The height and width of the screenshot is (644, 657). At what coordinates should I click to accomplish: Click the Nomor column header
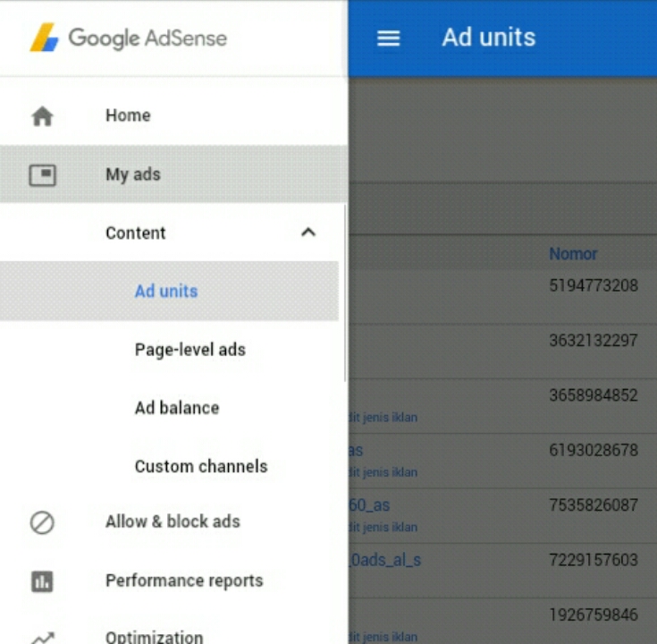click(x=573, y=254)
